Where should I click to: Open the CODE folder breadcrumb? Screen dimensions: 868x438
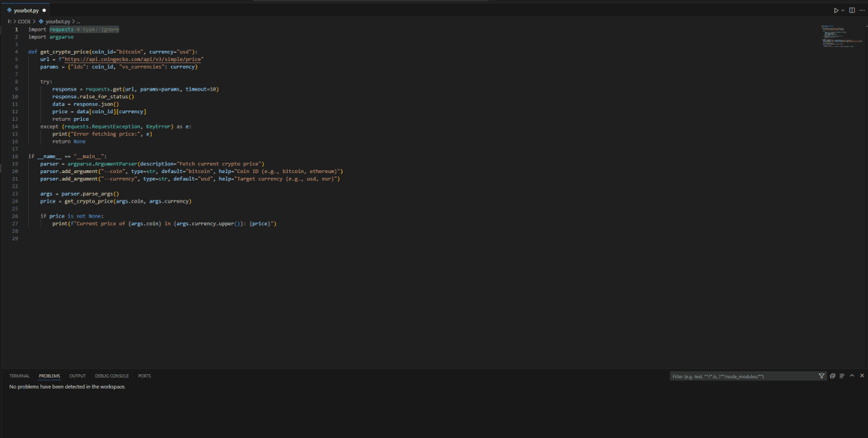[24, 22]
